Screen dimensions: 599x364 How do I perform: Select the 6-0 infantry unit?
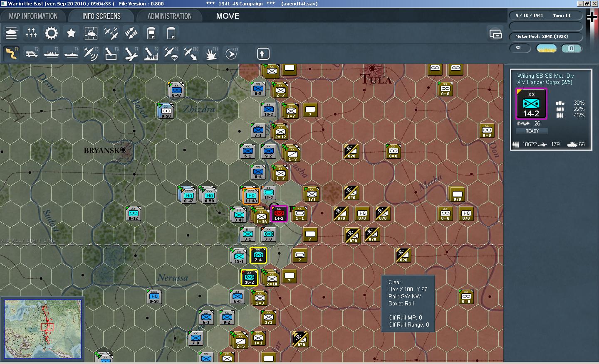(x=237, y=297)
